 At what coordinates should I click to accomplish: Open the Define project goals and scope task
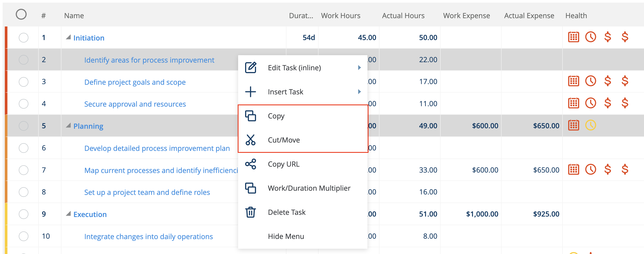click(135, 82)
